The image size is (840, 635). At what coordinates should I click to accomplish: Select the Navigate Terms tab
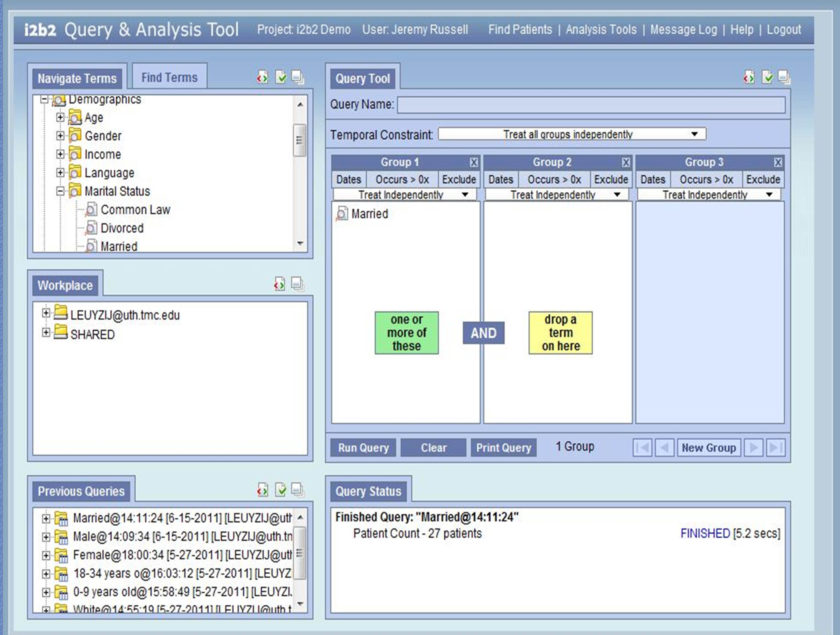pyautogui.click(x=77, y=78)
